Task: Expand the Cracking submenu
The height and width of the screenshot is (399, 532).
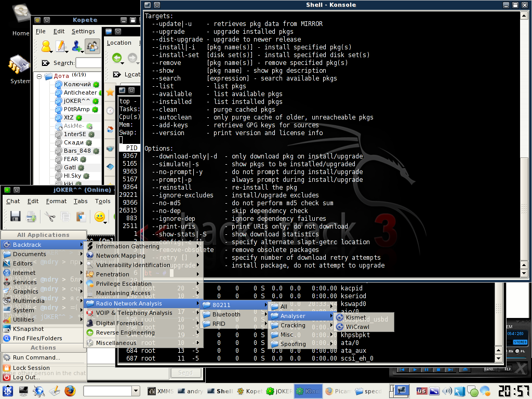Action: (301, 325)
